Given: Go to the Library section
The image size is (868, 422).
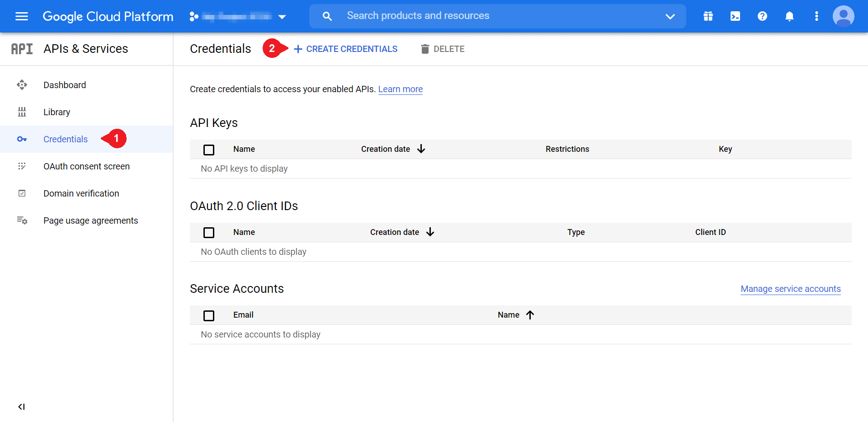Looking at the screenshot, I should [x=57, y=112].
